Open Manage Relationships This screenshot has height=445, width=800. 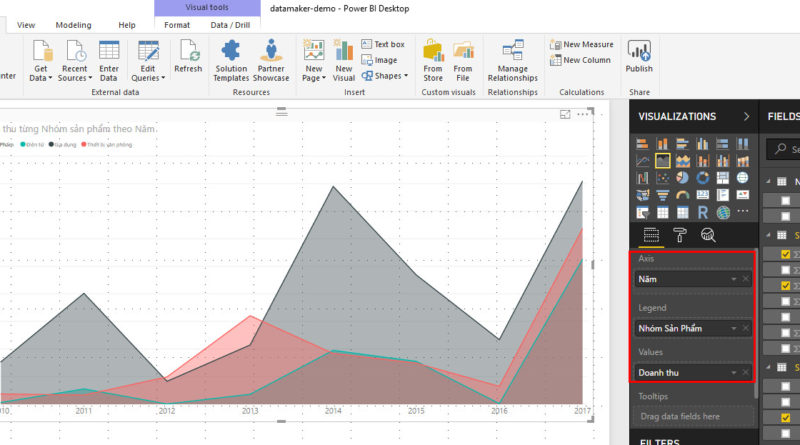512,61
